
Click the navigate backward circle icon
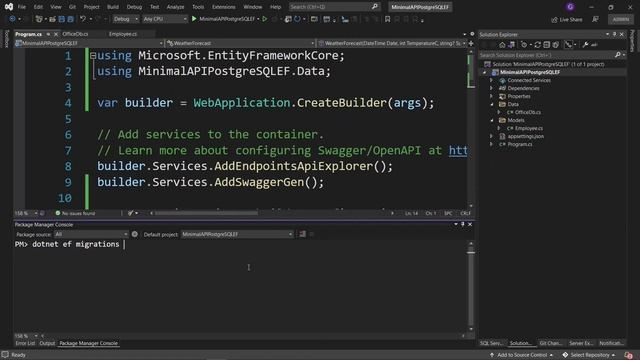tap(12, 19)
